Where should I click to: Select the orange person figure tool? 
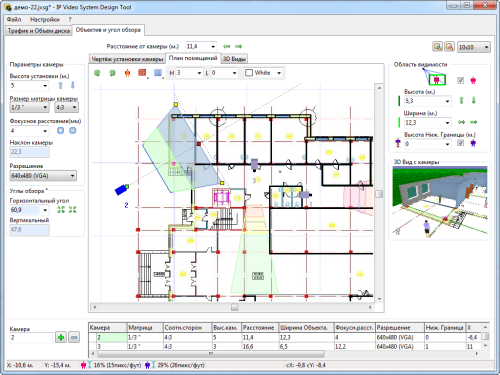point(127,73)
